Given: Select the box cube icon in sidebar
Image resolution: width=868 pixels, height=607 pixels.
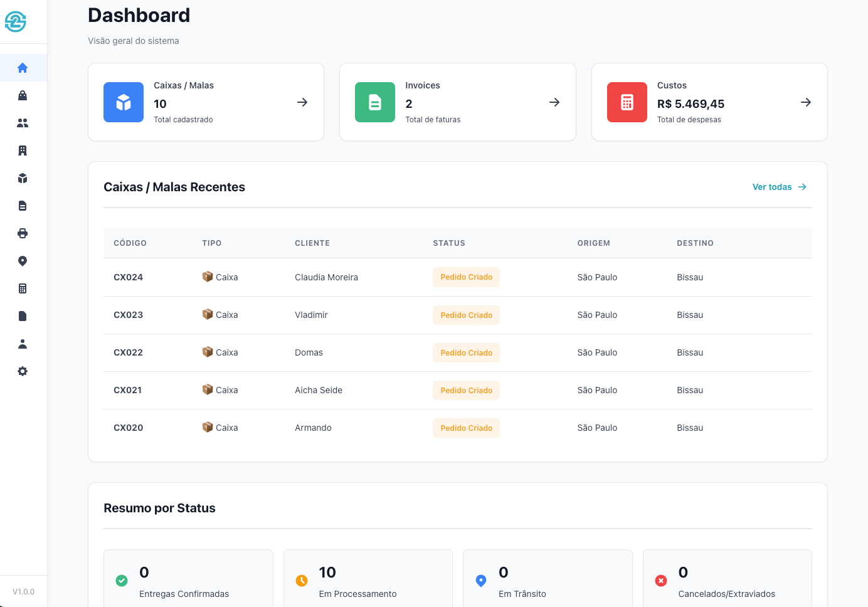Looking at the screenshot, I should (x=23, y=178).
